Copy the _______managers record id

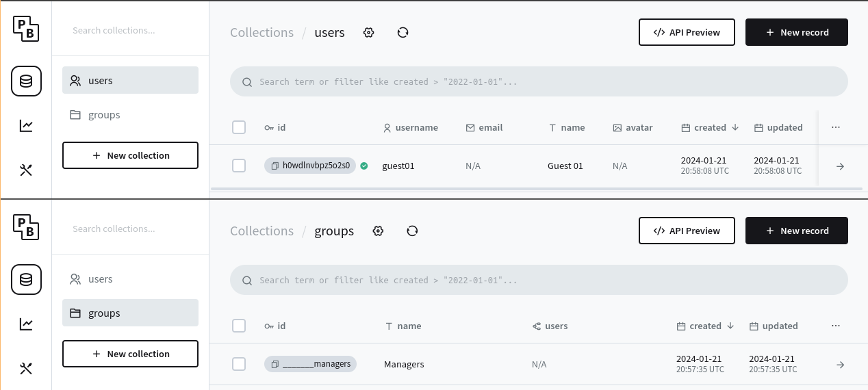275,364
